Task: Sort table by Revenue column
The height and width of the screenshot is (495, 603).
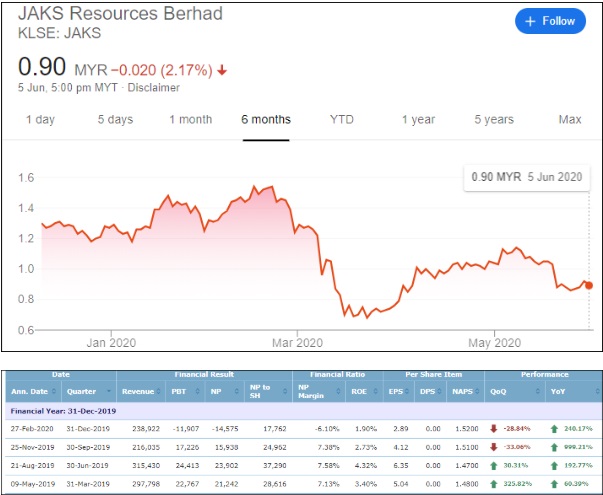Action: (x=137, y=392)
